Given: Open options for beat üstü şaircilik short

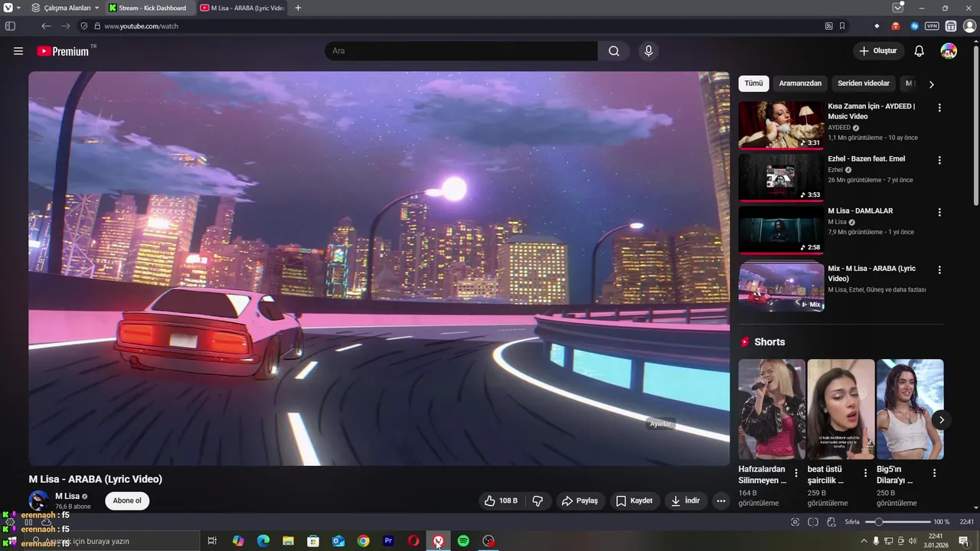Looking at the screenshot, I should [865, 473].
